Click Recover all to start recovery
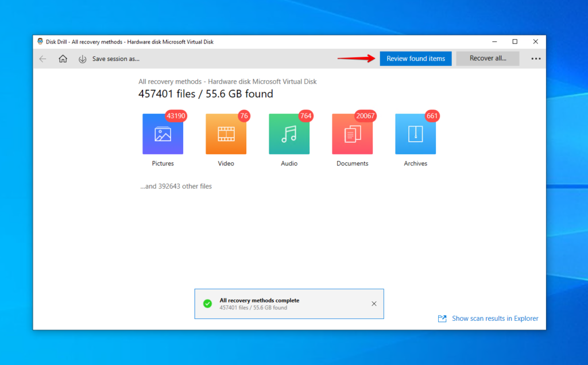Viewport: 588px width, 365px height. [487, 58]
